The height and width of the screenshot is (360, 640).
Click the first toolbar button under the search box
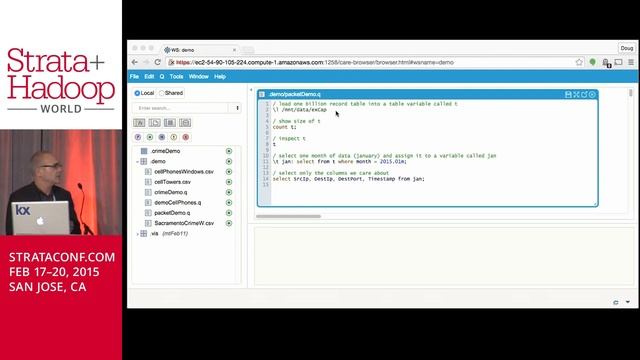pyautogui.click(x=139, y=122)
